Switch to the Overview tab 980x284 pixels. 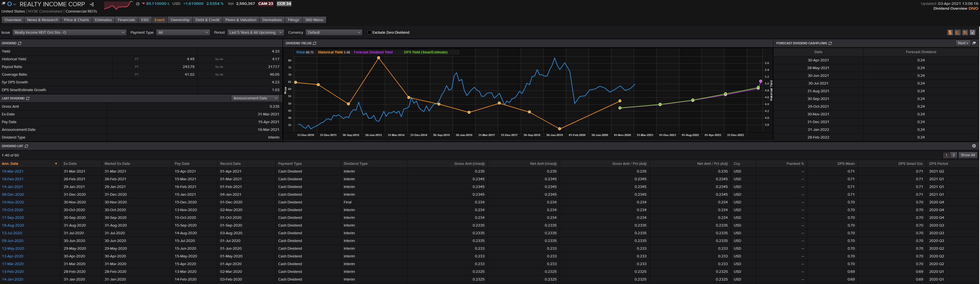tap(13, 20)
